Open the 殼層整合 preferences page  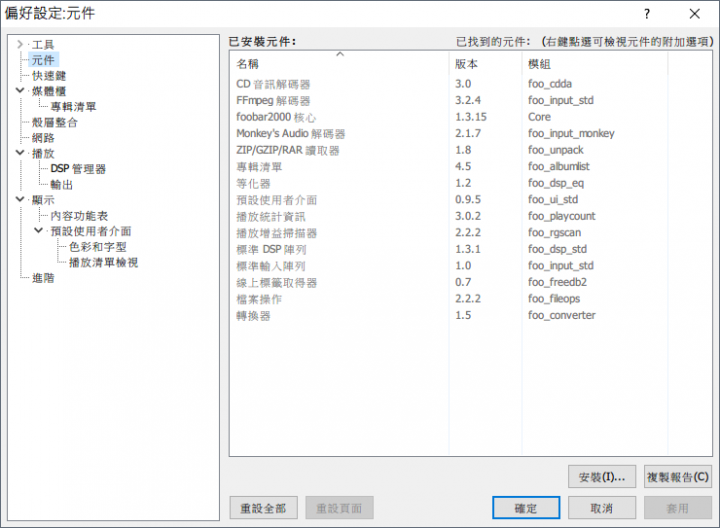click(x=55, y=122)
